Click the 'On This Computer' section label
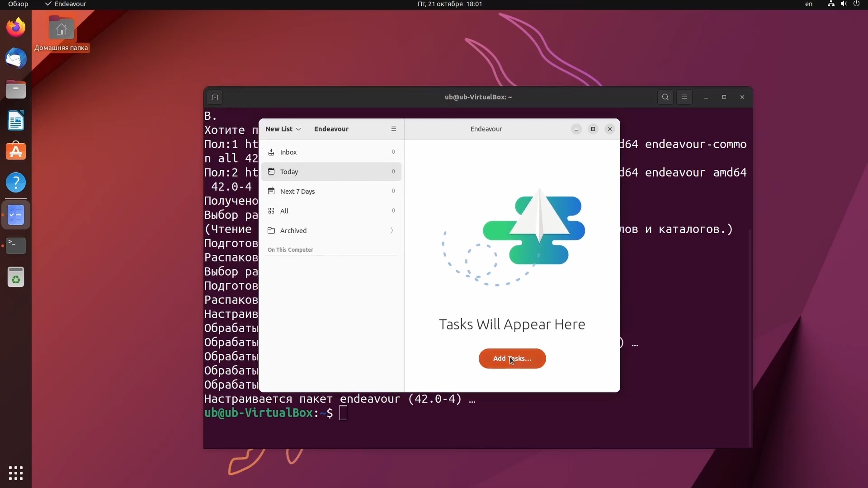 [x=290, y=250]
